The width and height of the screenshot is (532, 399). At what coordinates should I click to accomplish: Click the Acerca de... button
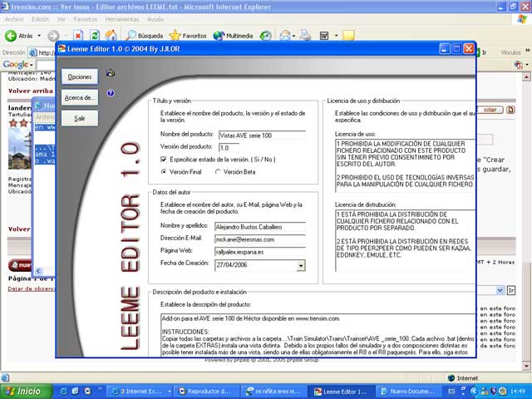click(x=79, y=97)
